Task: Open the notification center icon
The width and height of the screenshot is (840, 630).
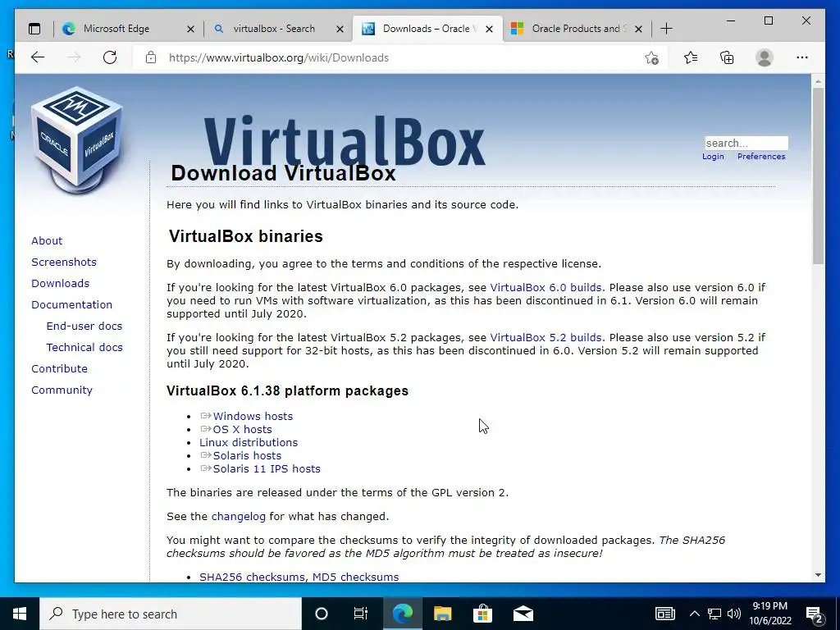Action: 815,615
